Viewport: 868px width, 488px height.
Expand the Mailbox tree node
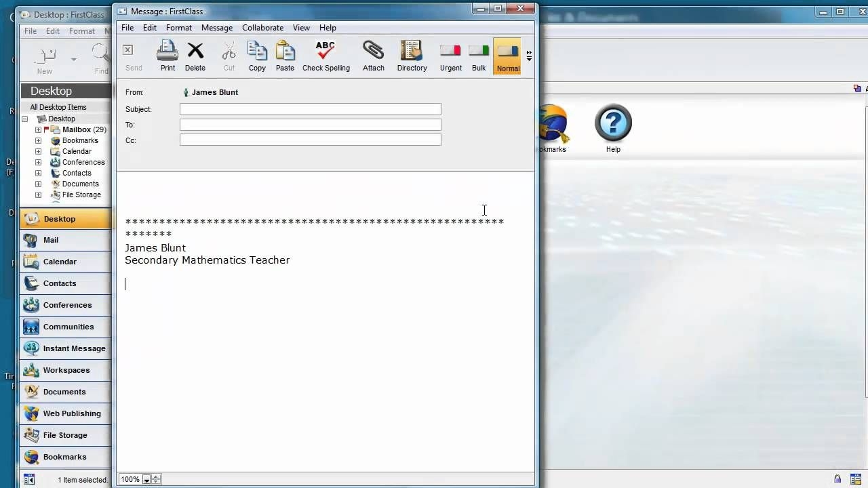click(x=39, y=129)
